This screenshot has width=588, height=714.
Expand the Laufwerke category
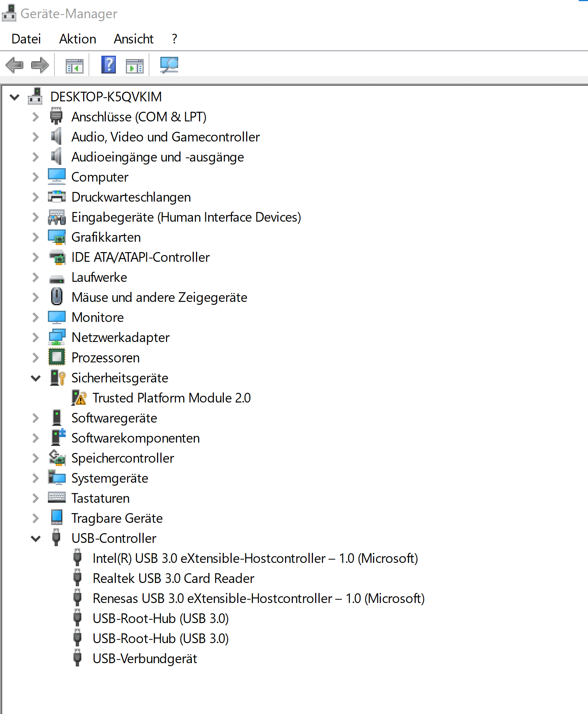(36, 277)
